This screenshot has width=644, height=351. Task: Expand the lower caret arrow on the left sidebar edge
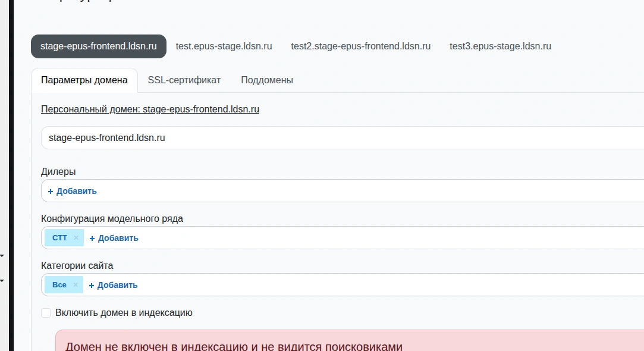coord(2,280)
